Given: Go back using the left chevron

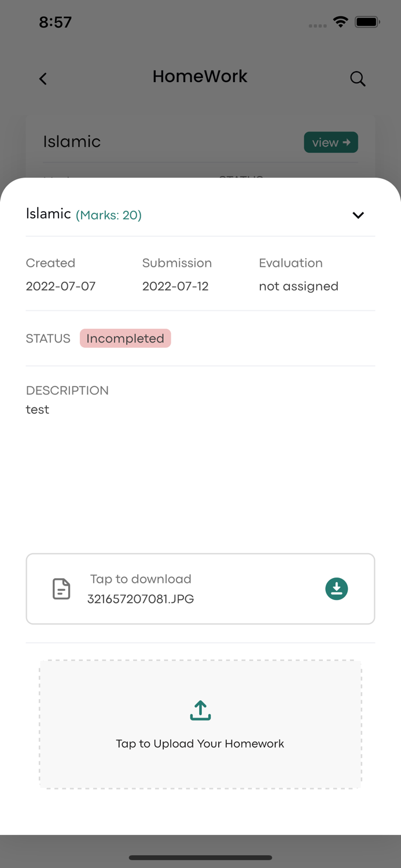Looking at the screenshot, I should coord(43,79).
